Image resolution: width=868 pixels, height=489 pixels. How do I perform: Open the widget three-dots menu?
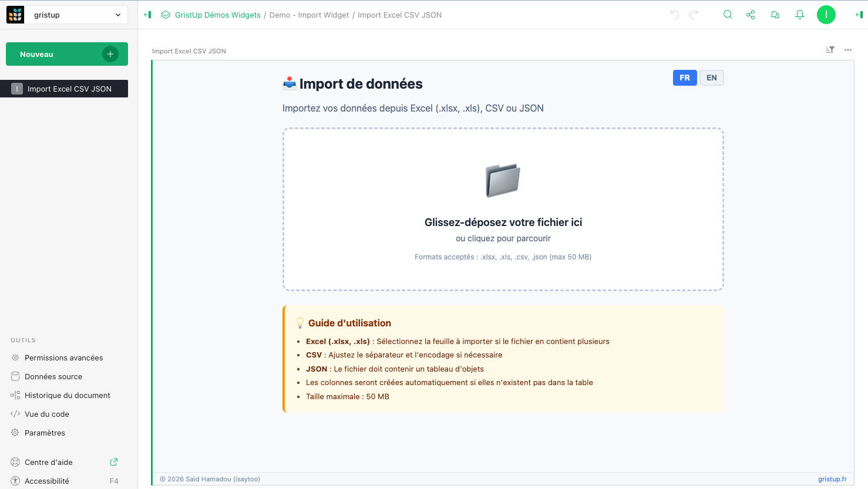click(x=848, y=50)
